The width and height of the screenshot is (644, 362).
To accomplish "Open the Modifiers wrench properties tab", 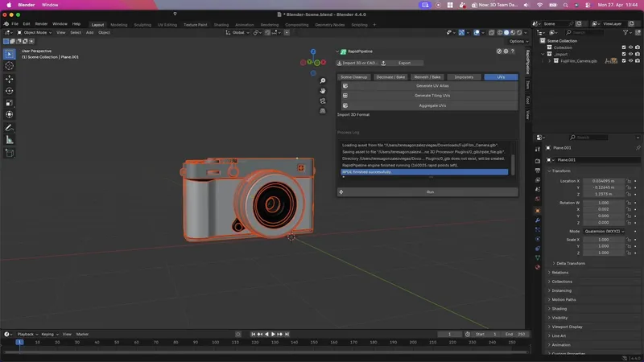I will [538, 221].
